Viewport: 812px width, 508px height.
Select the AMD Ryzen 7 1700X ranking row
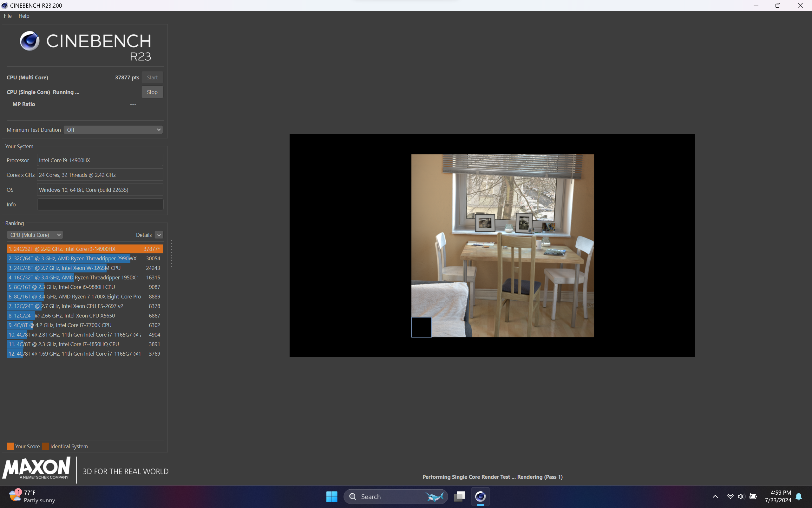pos(85,297)
